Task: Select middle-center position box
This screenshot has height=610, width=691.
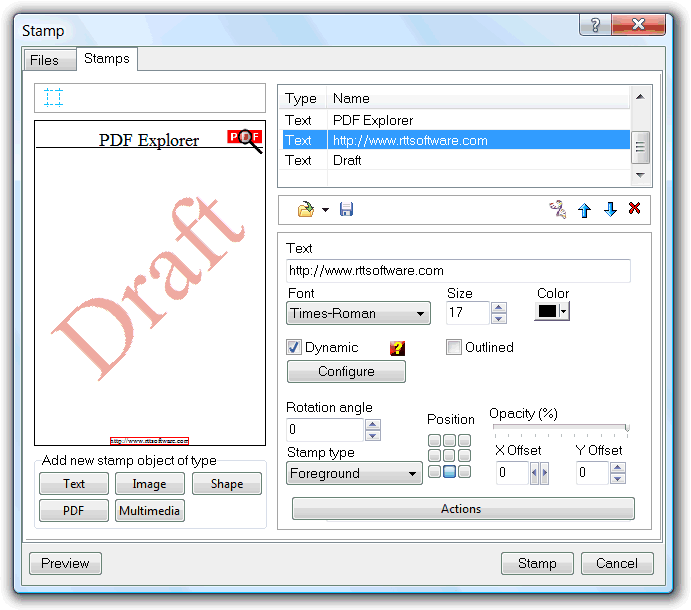Action: pos(450,455)
